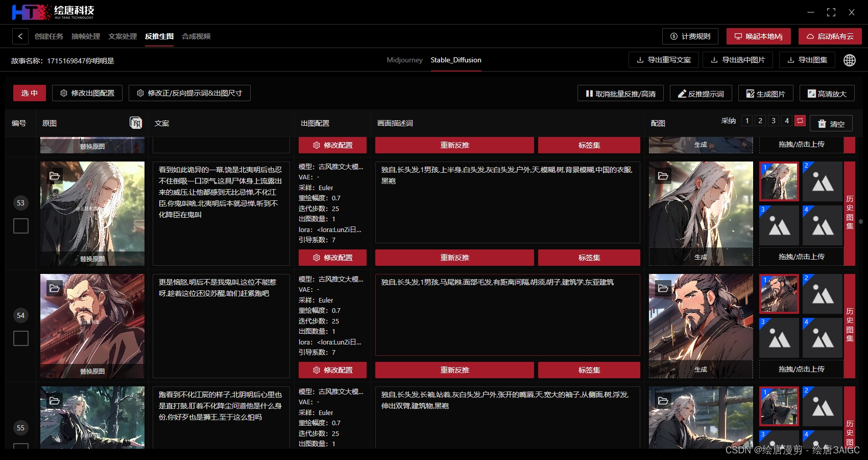868x460 pixels.
Task: Select generated thumbnail 1 in row 55
Action: [779, 406]
